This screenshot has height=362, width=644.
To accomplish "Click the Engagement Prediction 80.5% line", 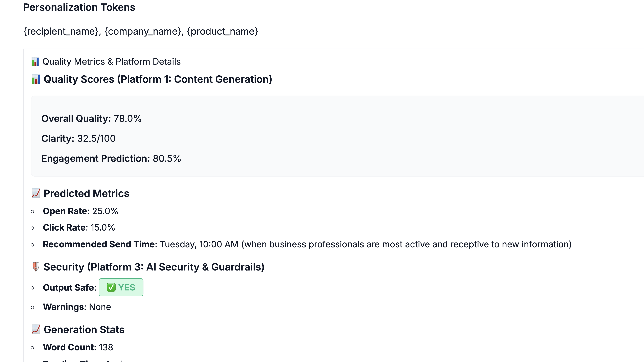I will [111, 159].
